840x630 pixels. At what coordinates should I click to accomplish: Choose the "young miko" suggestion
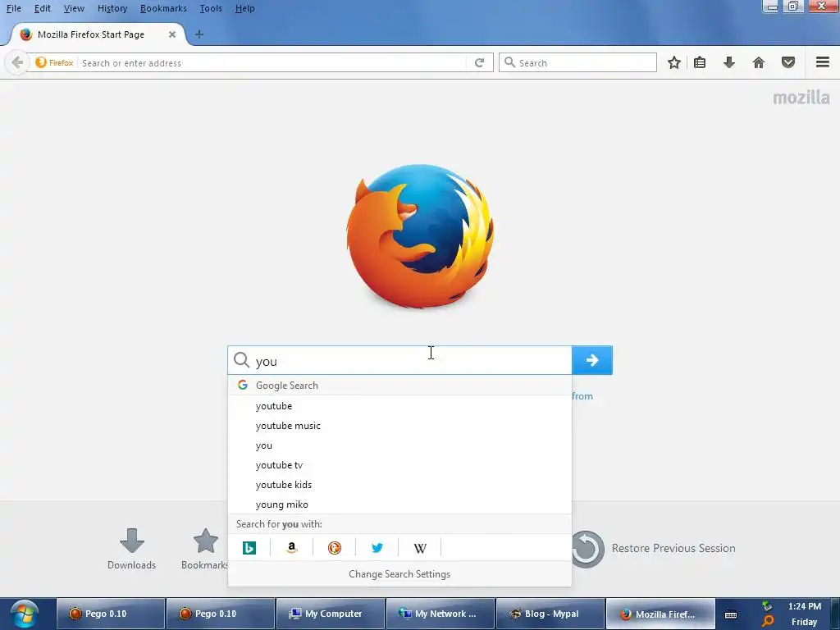[399, 504]
